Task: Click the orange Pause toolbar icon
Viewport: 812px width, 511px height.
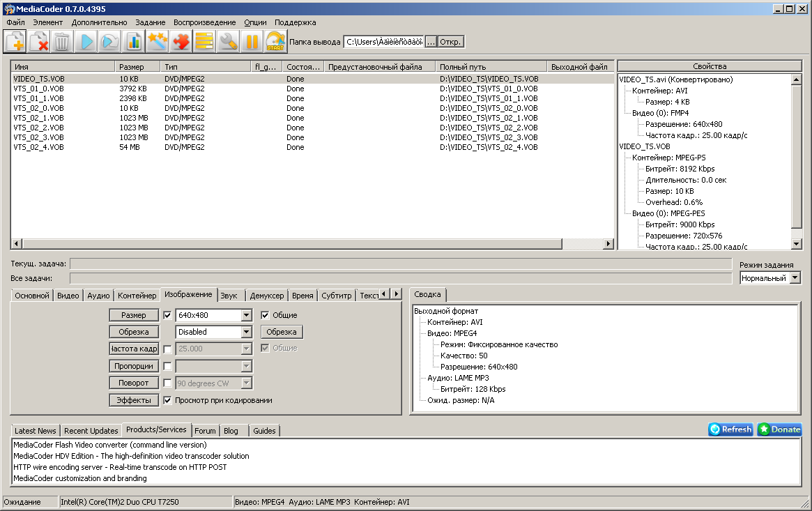Action: click(252, 41)
